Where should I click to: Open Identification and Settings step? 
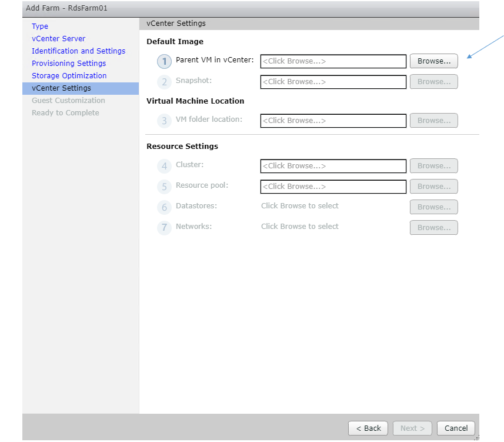pos(78,51)
